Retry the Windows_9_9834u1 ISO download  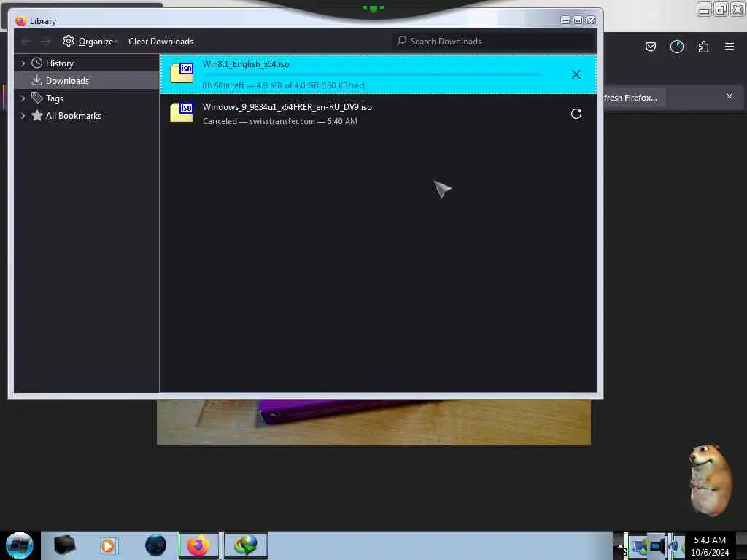[x=576, y=114]
